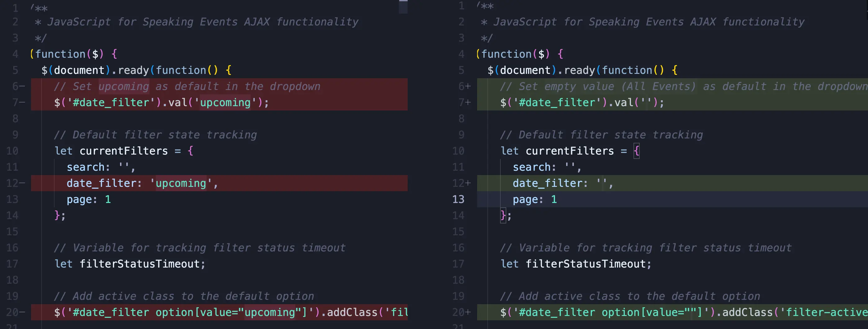Click 'function($)' on right pane line 4
This screenshot has width=868, height=329.
click(516, 54)
